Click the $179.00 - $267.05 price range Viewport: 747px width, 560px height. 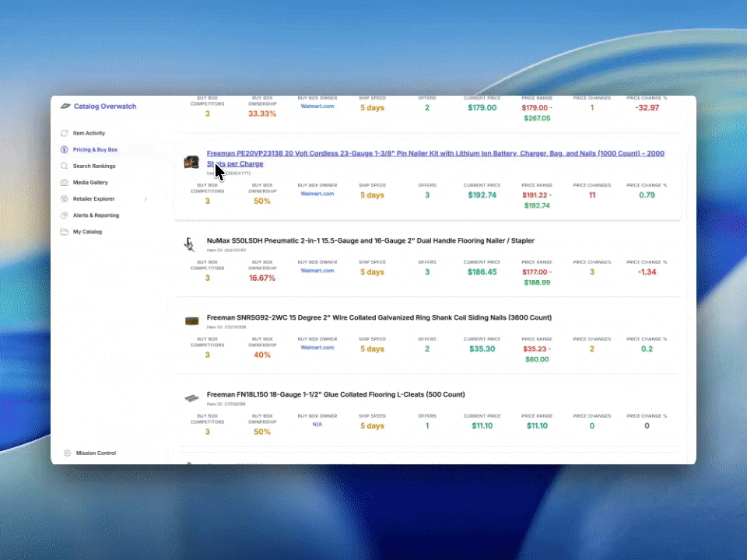click(x=537, y=113)
